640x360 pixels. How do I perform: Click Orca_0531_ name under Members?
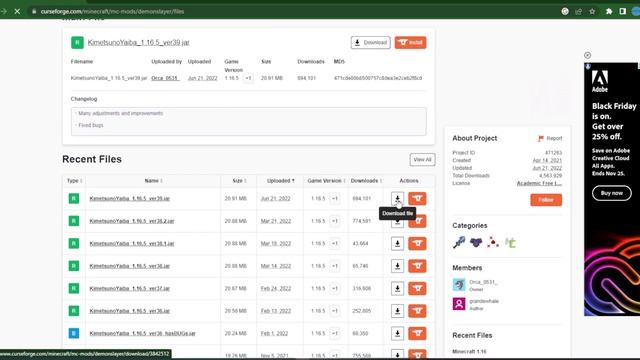pos(483,282)
